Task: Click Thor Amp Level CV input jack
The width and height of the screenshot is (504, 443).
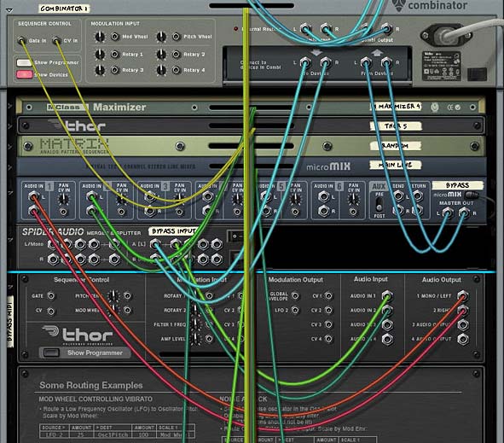Action: (x=209, y=339)
